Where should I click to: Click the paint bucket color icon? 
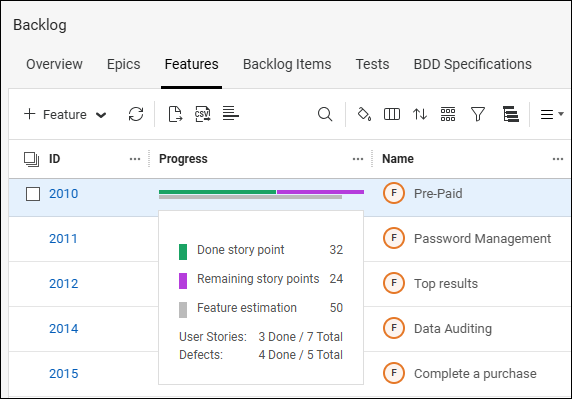[364, 114]
